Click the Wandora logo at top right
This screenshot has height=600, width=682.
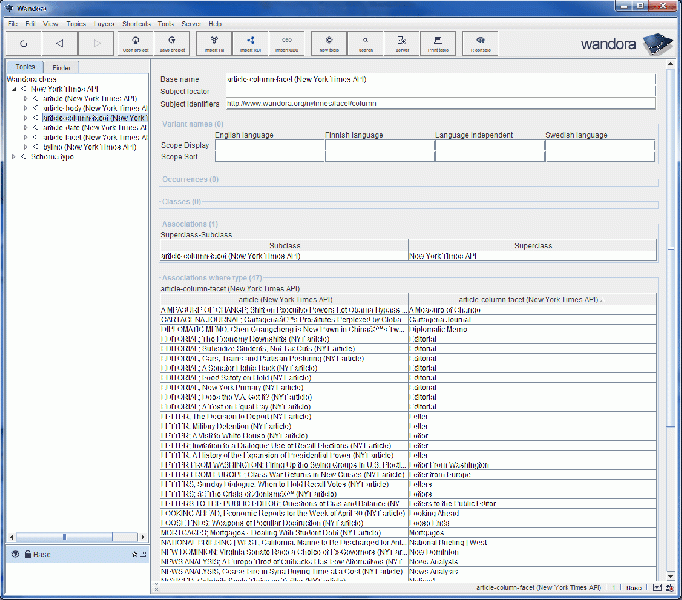coord(621,44)
